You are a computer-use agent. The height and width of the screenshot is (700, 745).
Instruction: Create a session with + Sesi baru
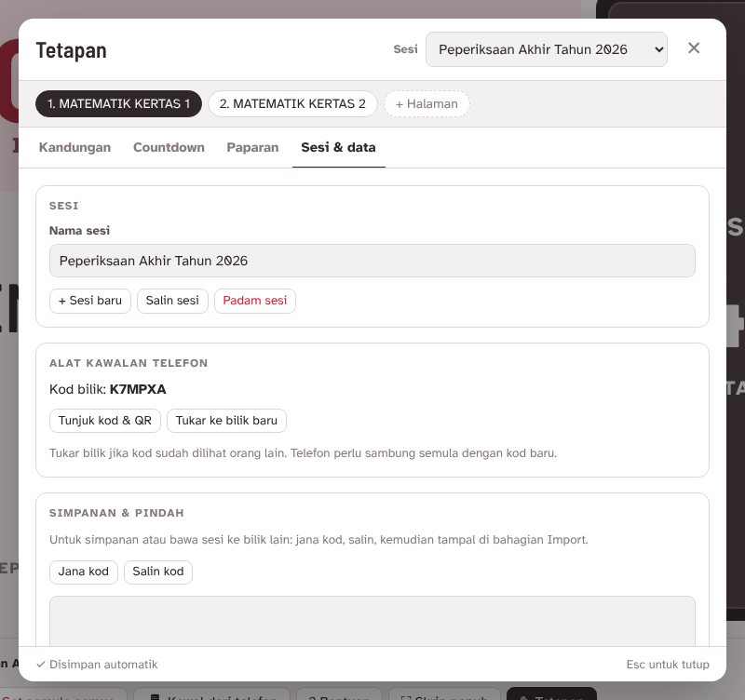pyautogui.click(x=89, y=301)
